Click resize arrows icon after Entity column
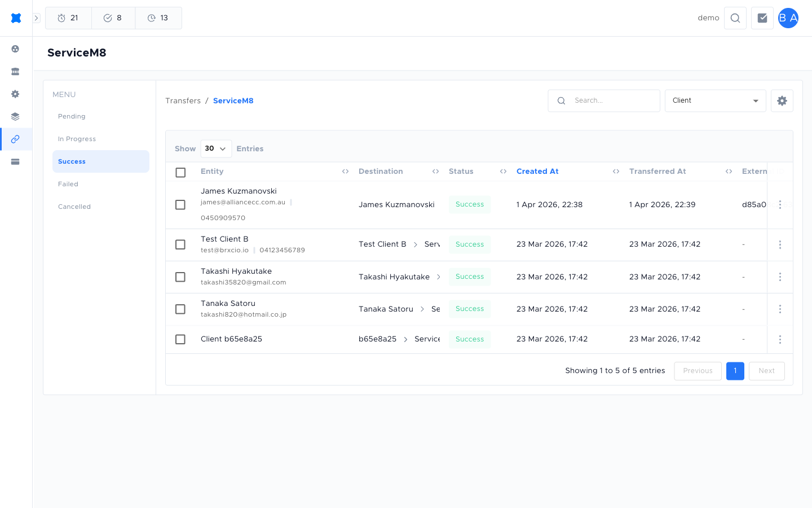The height and width of the screenshot is (508, 812). pyautogui.click(x=345, y=172)
